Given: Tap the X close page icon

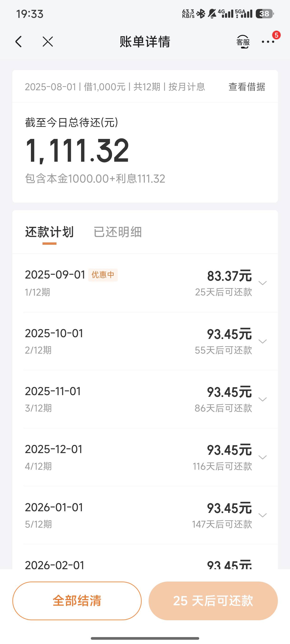Looking at the screenshot, I should click(x=48, y=42).
